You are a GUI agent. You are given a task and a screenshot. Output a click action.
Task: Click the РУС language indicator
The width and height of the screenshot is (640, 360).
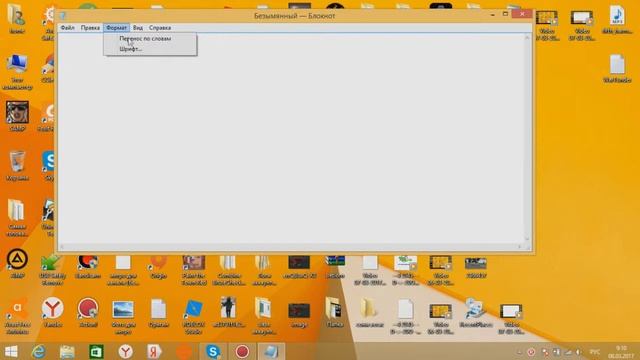tap(595, 352)
